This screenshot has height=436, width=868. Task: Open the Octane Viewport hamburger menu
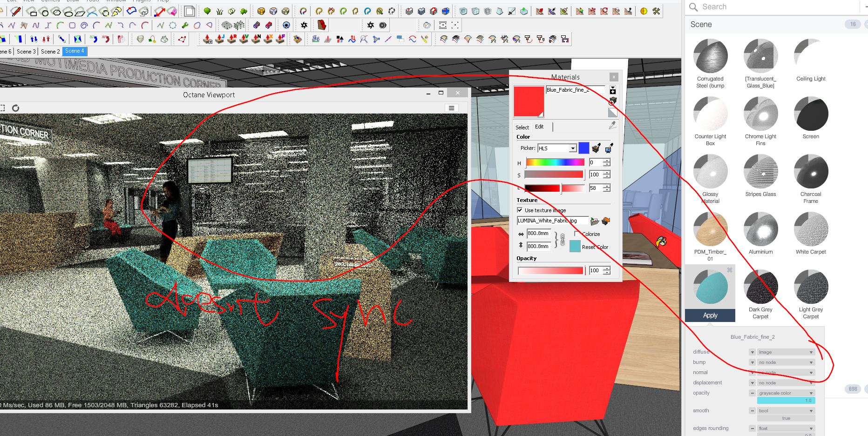451,108
